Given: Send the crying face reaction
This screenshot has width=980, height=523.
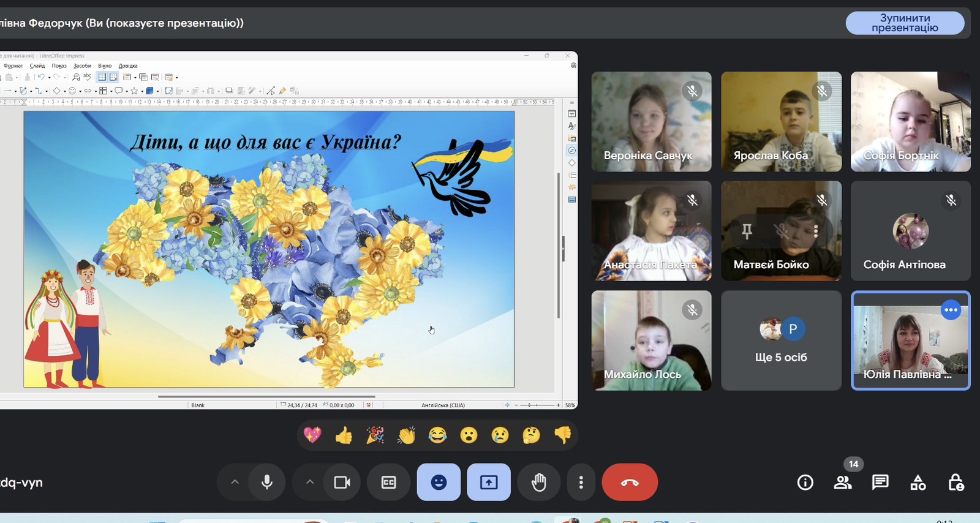Looking at the screenshot, I should 500,435.
